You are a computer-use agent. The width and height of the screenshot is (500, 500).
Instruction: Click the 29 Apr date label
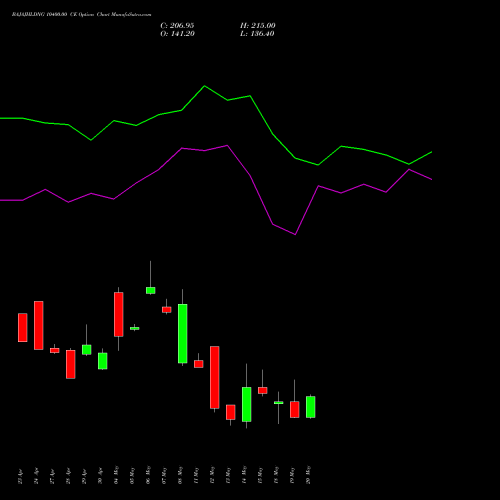click(84, 477)
